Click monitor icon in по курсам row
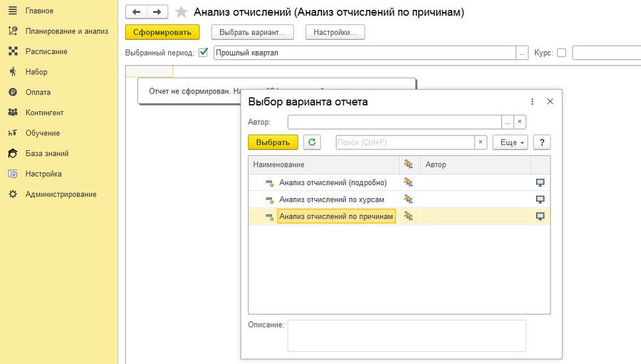Viewport: 641px width, 364px height. (x=540, y=199)
